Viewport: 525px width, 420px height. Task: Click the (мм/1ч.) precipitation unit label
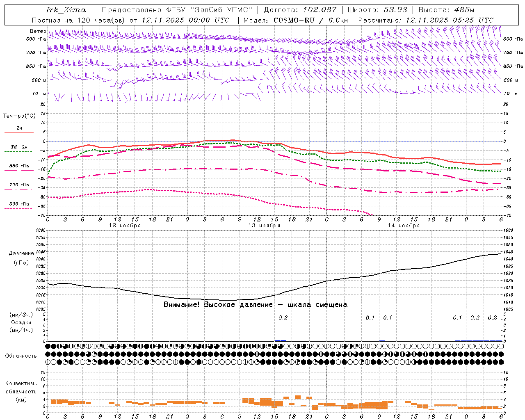[x=21, y=330]
